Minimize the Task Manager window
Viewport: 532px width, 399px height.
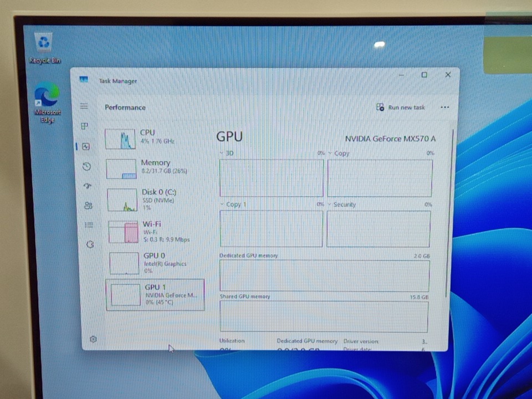point(401,75)
